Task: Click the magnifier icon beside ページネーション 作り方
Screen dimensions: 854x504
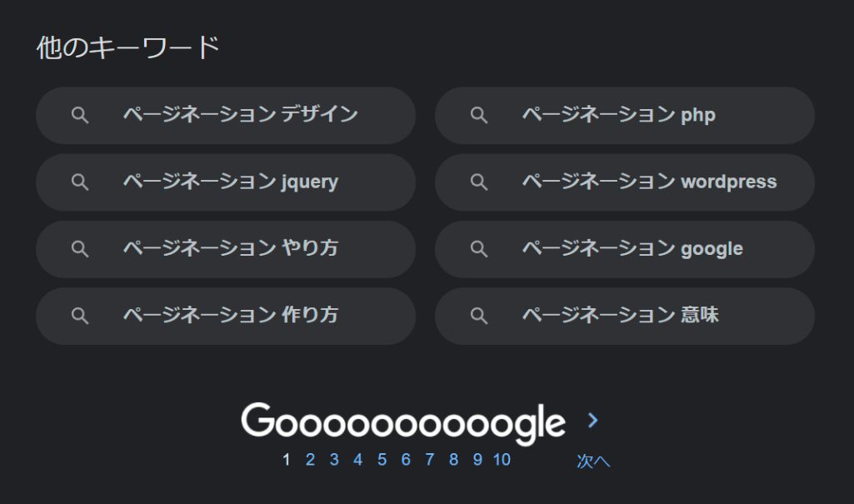Action: point(80,316)
